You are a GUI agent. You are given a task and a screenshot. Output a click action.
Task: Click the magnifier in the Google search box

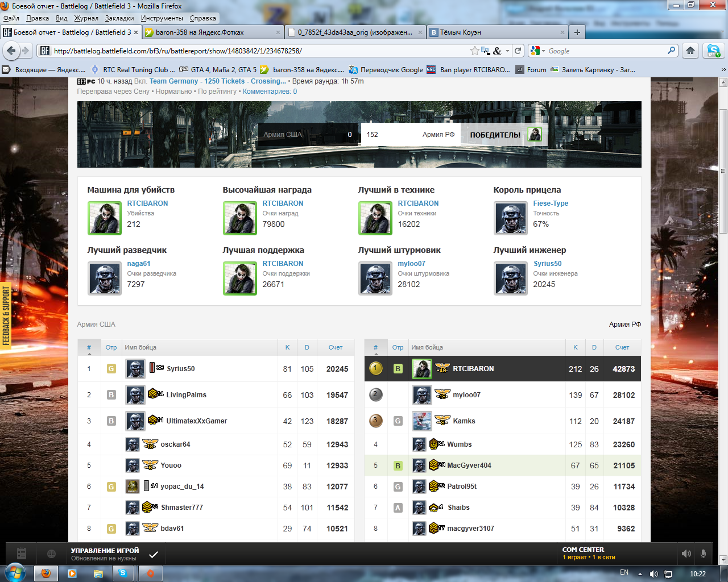672,51
